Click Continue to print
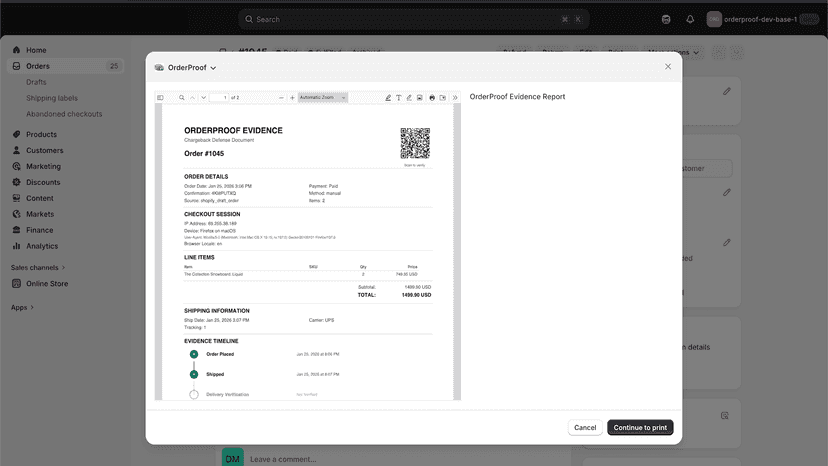 click(640, 427)
